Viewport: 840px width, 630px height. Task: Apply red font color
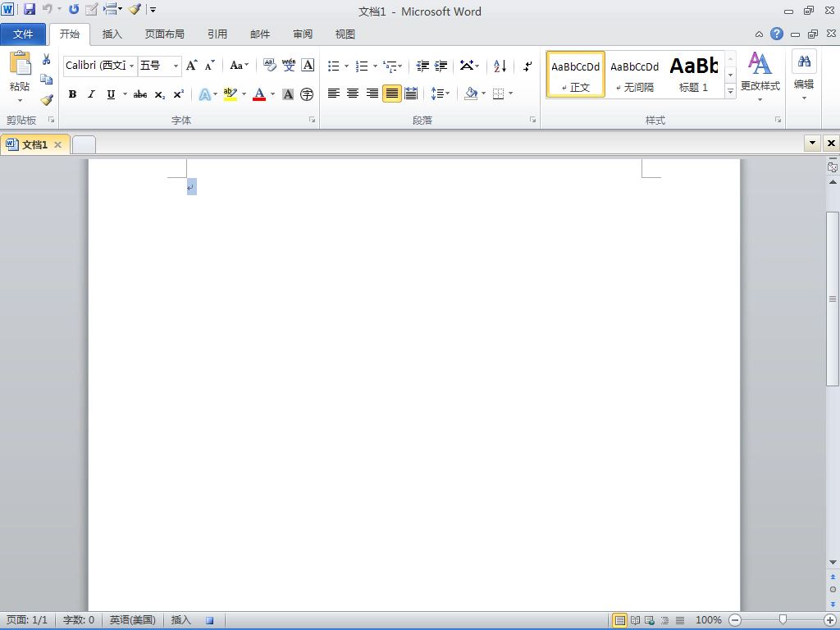(x=259, y=95)
